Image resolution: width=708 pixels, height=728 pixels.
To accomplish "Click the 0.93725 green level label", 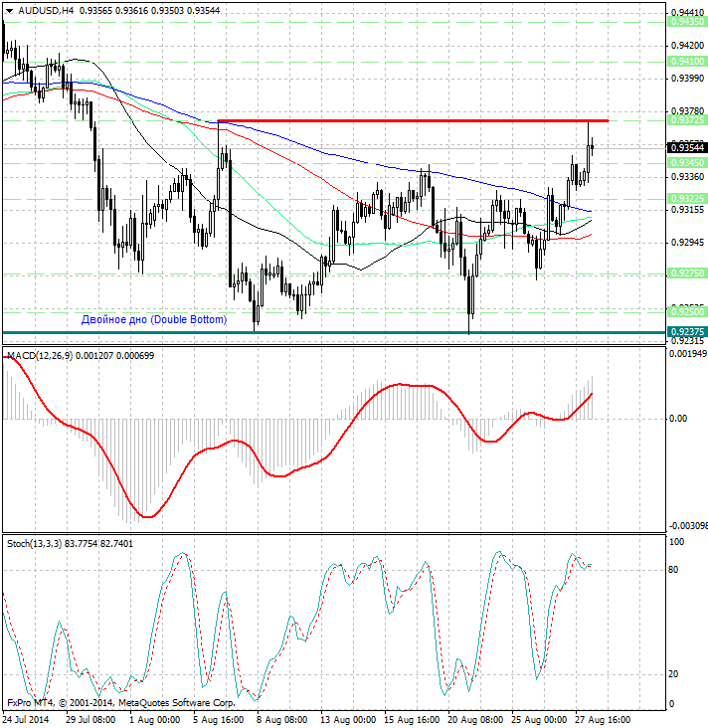I will [687, 120].
